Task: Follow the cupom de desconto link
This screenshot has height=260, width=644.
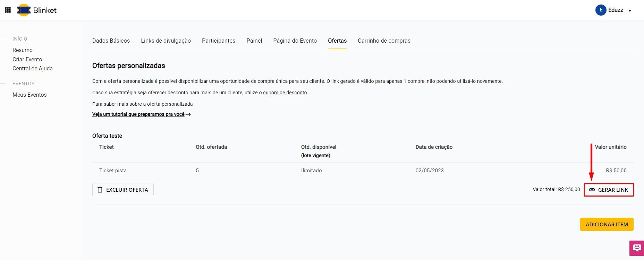Action: 285,93
